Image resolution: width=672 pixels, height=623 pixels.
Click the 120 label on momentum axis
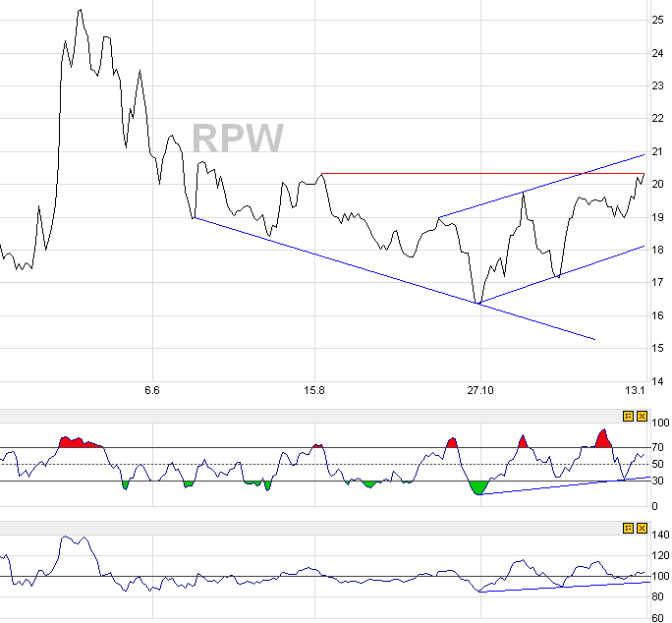point(660,555)
